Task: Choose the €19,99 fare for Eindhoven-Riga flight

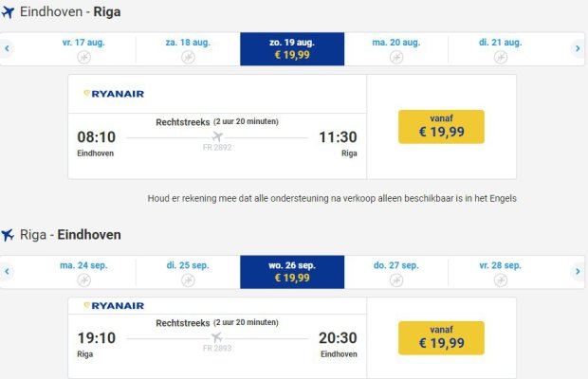Action: click(441, 126)
